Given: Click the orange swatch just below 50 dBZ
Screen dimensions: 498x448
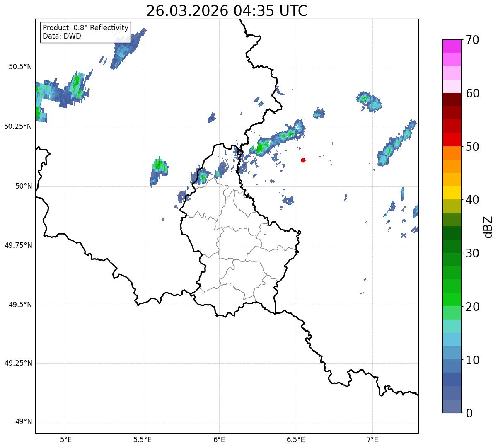Looking at the screenshot, I should (452, 153).
